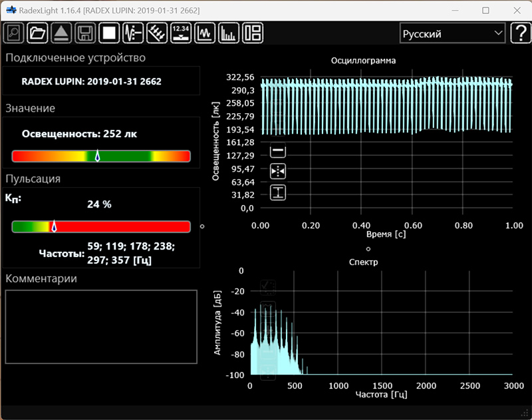
Task: Click the horizontal compress arrows on oscillogram
Action: [x=278, y=172]
